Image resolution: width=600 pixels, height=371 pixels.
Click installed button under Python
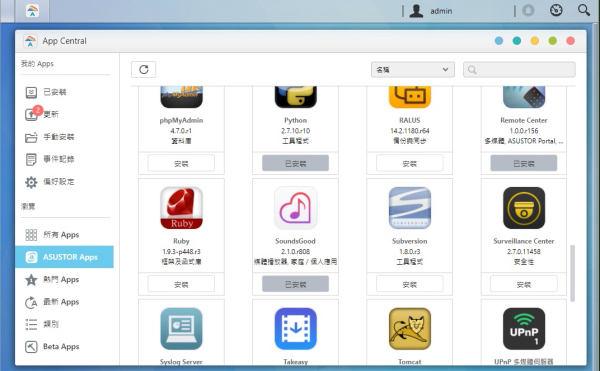click(x=295, y=163)
